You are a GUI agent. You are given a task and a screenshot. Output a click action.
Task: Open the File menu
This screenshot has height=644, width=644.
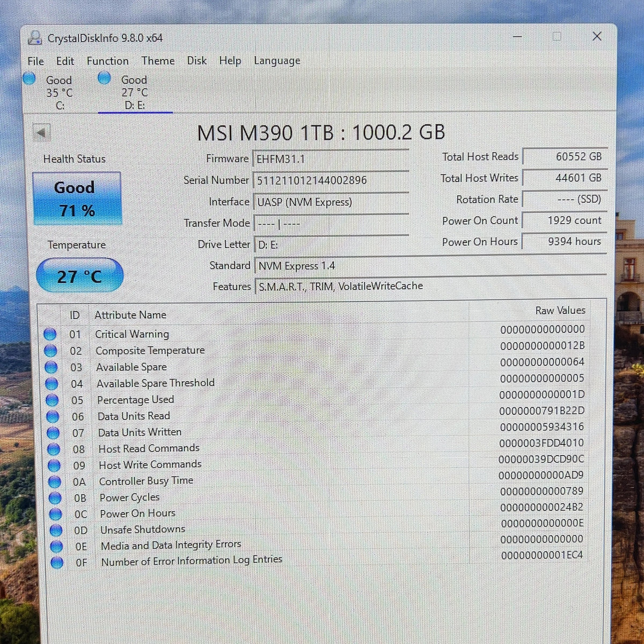point(36,61)
